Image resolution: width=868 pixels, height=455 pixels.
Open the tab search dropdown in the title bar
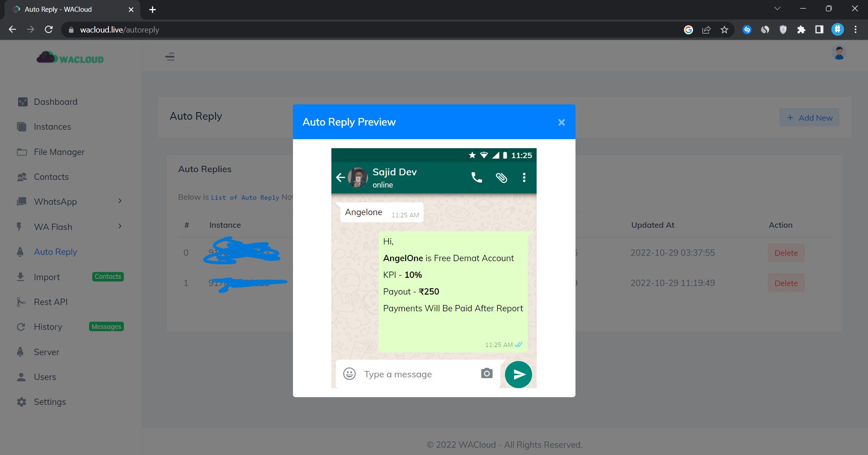coord(777,9)
